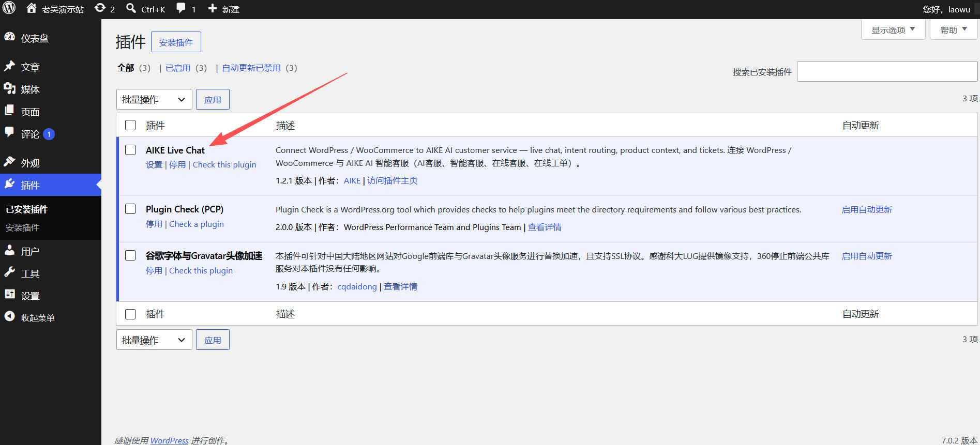This screenshot has height=445, width=980.
Task: Click the 设置 sliders icon in sidebar
Action: point(10,295)
